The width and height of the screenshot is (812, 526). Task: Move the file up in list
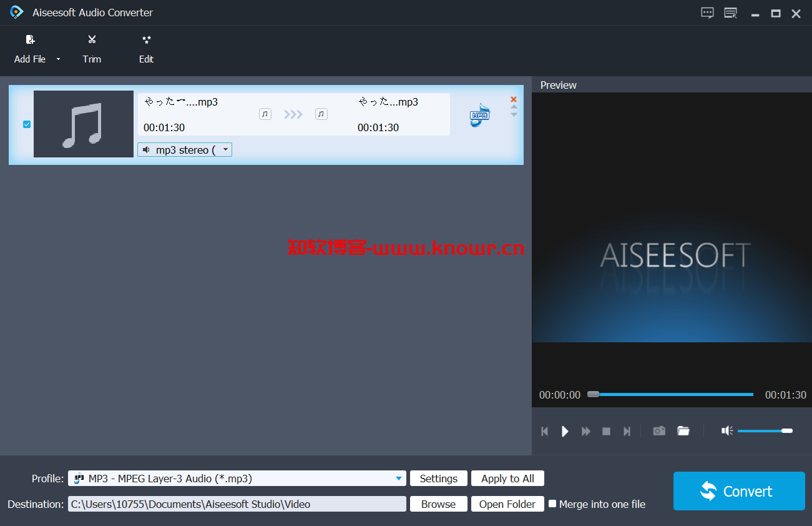tap(514, 107)
